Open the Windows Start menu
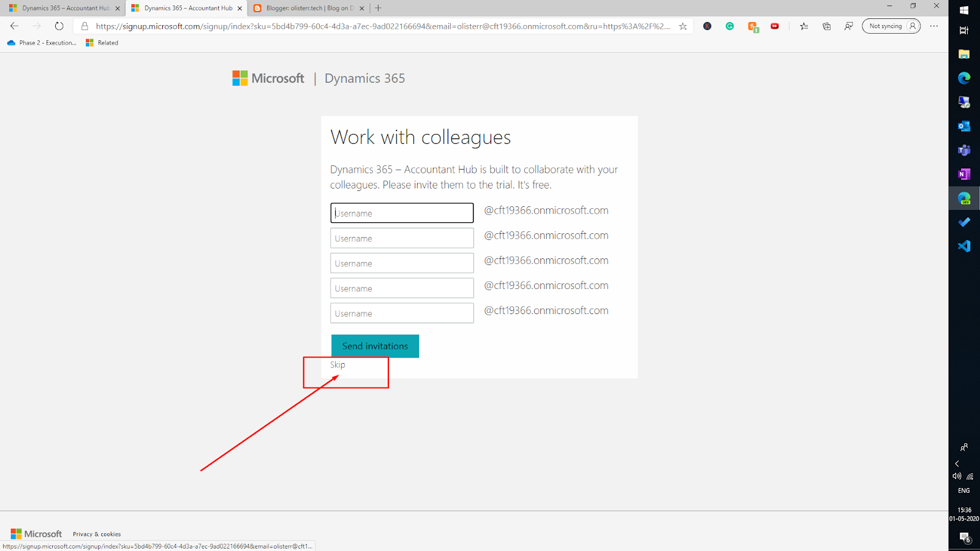The height and width of the screenshot is (551, 980). (964, 10)
